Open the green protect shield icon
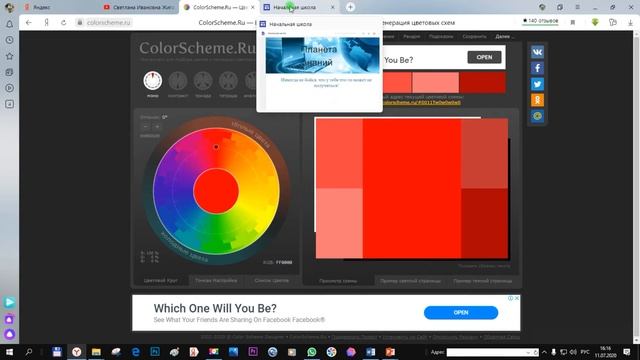 (x=595, y=22)
